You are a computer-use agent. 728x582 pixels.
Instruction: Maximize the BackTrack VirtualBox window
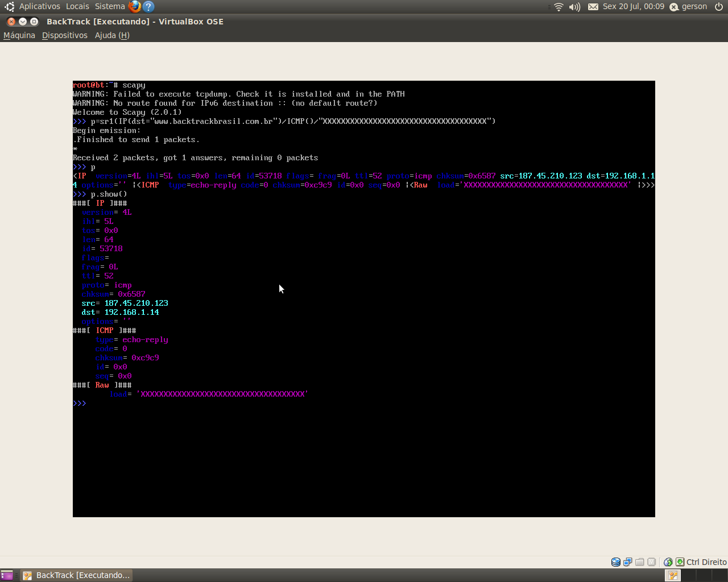(x=34, y=22)
